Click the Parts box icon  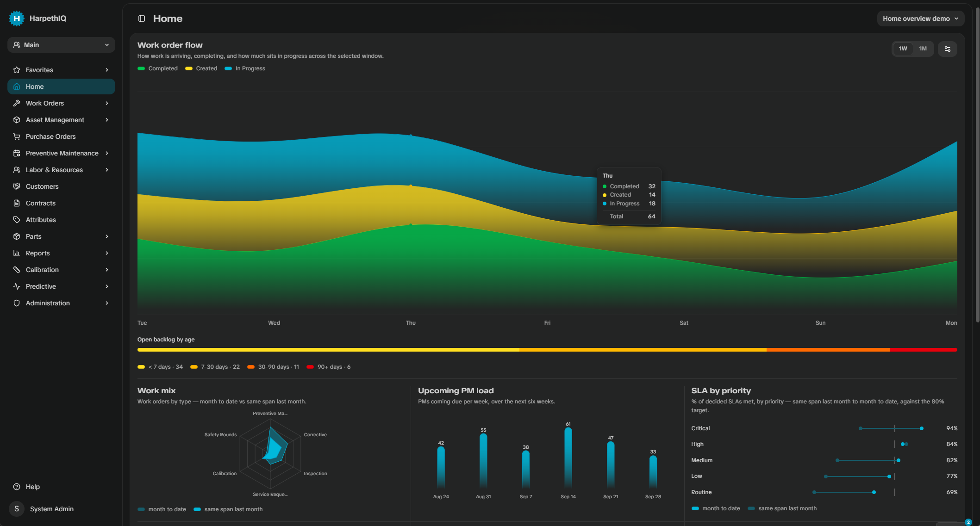click(x=17, y=236)
